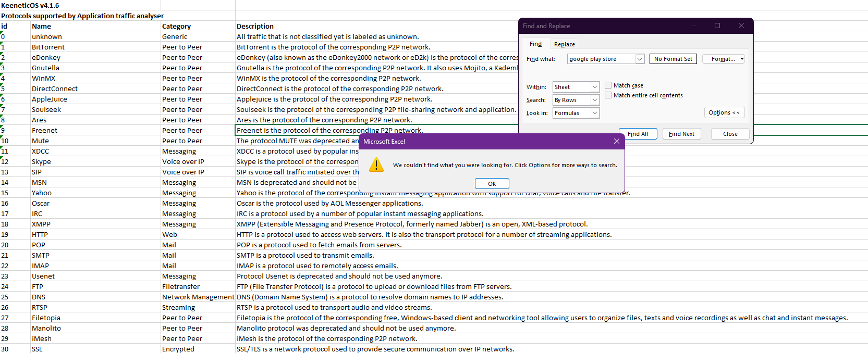868x353 pixels.
Task: Select the Network Management category cell
Action: click(198, 297)
